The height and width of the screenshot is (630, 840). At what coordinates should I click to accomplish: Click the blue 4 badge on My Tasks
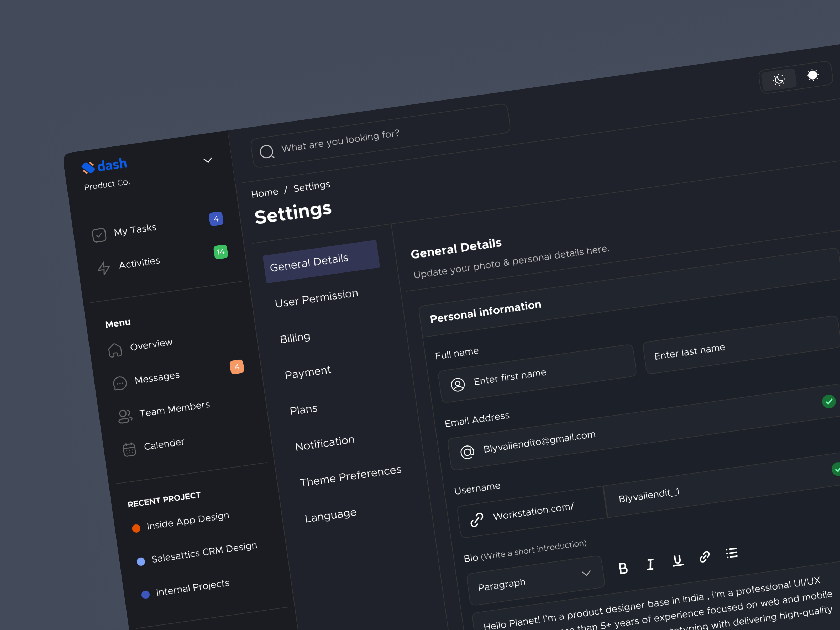click(216, 219)
